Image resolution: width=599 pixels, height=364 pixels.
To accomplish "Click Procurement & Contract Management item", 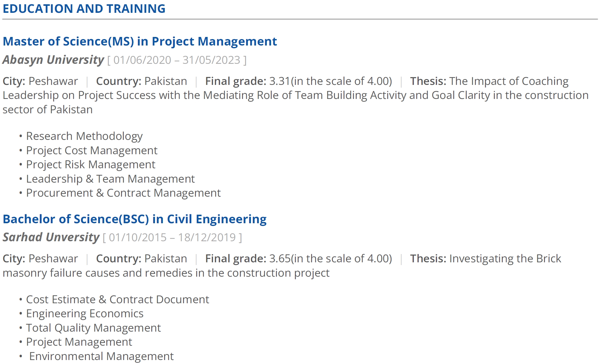I will 123,193.
